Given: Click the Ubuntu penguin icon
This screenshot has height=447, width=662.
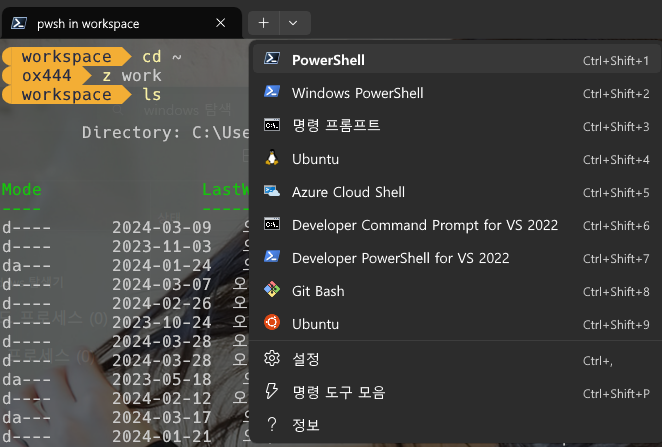Looking at the screenshot, I should tap(272, 157).
